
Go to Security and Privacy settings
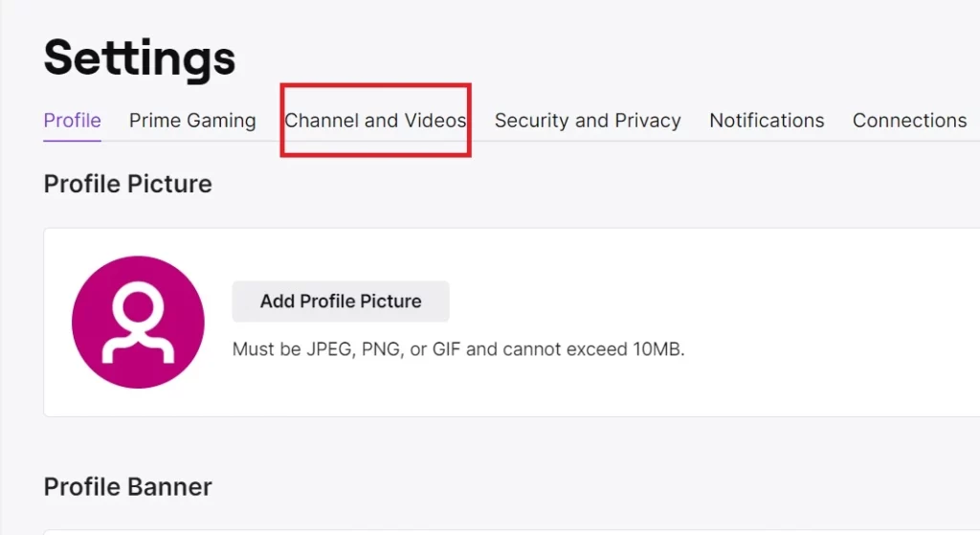588,120
